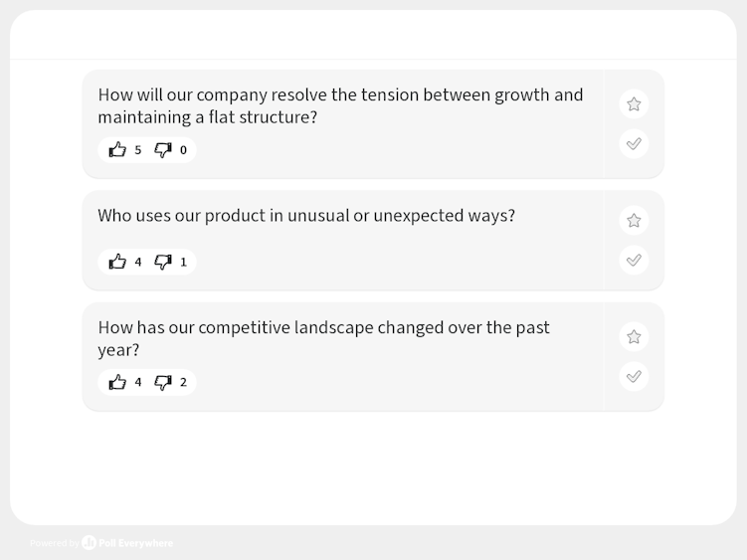
Task: Open the Poll Everywhere logo link
Action: coord(127,543)
